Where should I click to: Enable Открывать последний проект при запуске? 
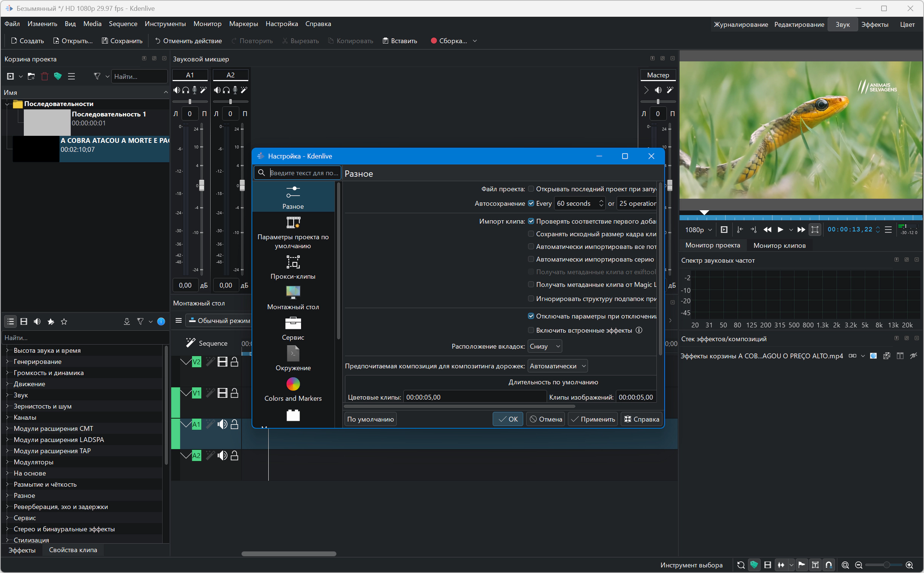point(531,189)
